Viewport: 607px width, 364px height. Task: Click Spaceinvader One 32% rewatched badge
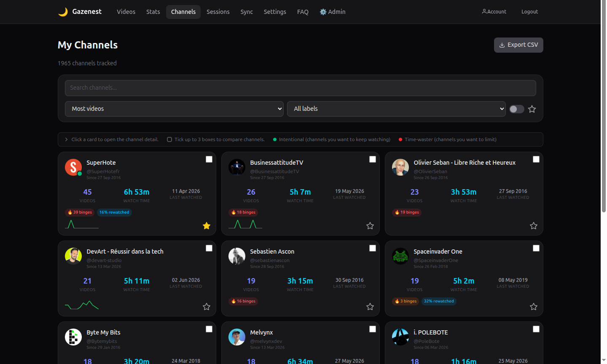pos(439,301)
